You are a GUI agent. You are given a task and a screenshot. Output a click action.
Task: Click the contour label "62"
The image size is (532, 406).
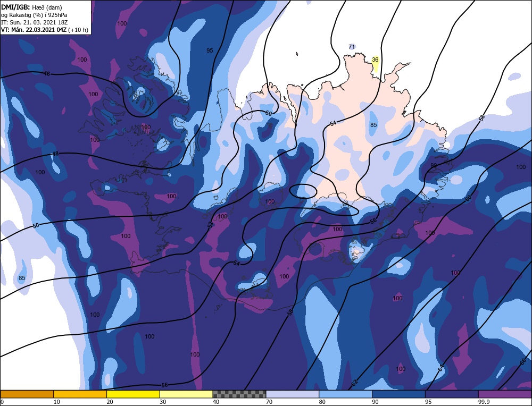(354, 383)
